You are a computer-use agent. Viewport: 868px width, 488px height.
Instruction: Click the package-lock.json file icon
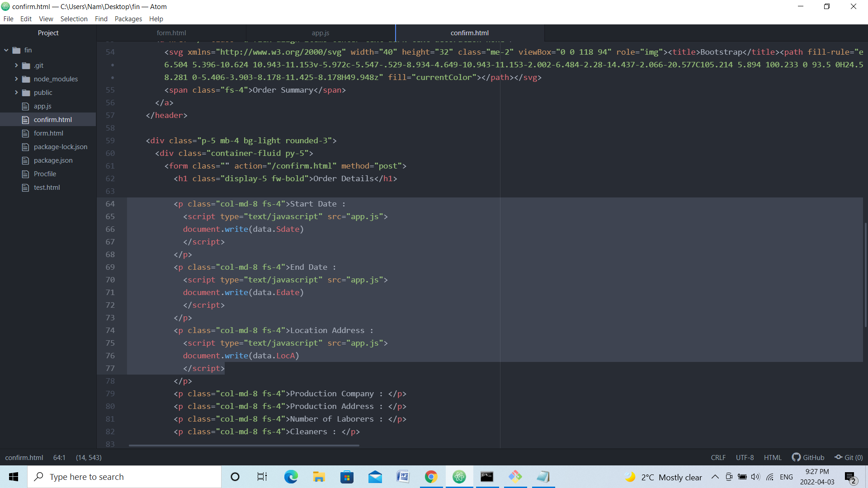[26, 147]
